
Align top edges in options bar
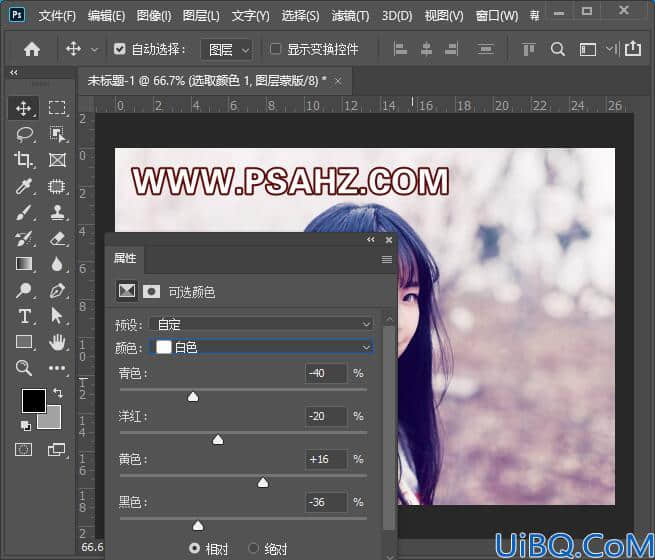[x=528, y=49]
